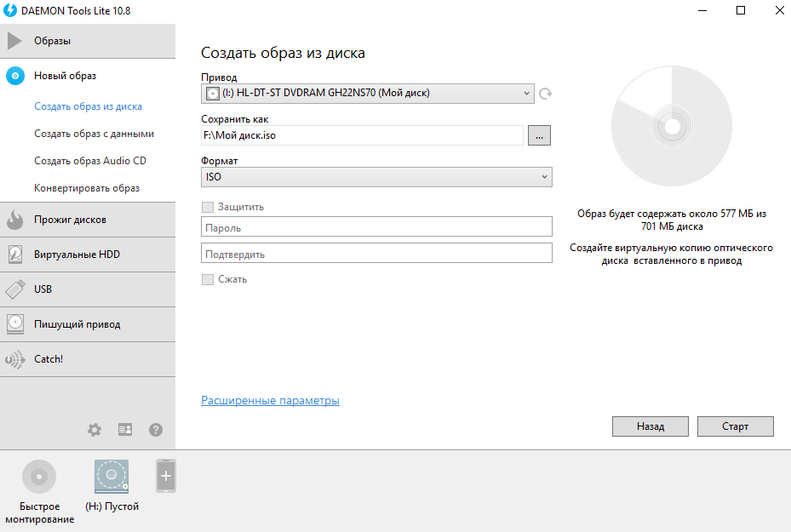Open the news panel icon beside gear
Image resolution: width=791 pixels, height=532 pixels.
coord(125,430)
